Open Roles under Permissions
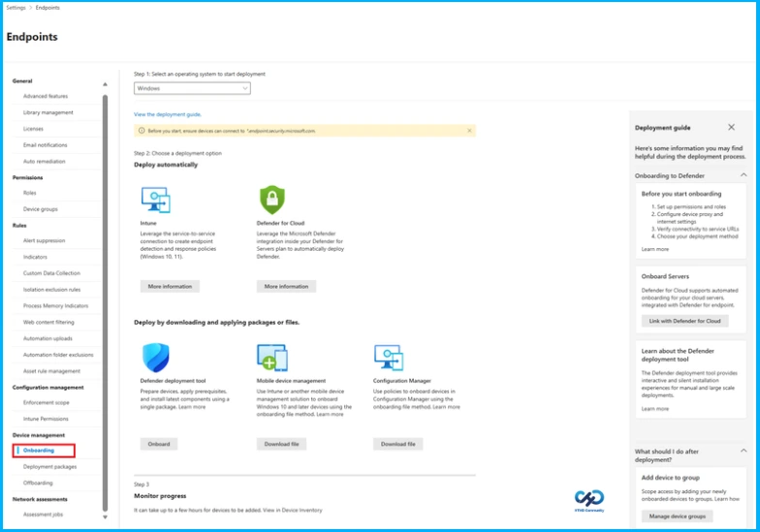Screen dimensions: 760x532 (x=29, y=193)
